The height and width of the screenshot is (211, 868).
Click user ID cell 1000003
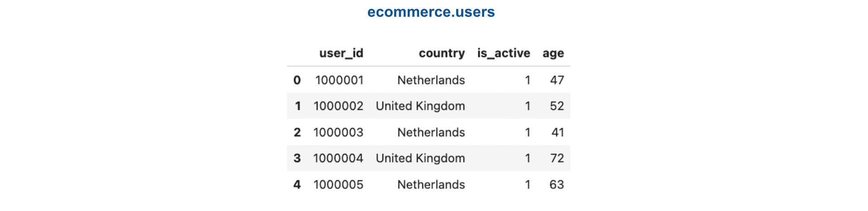(339, 132)
